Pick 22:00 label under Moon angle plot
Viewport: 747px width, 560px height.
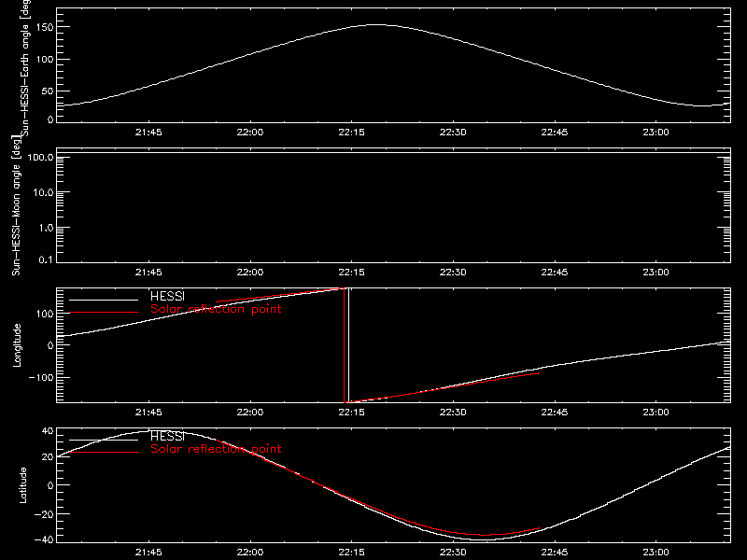(249, 273)
